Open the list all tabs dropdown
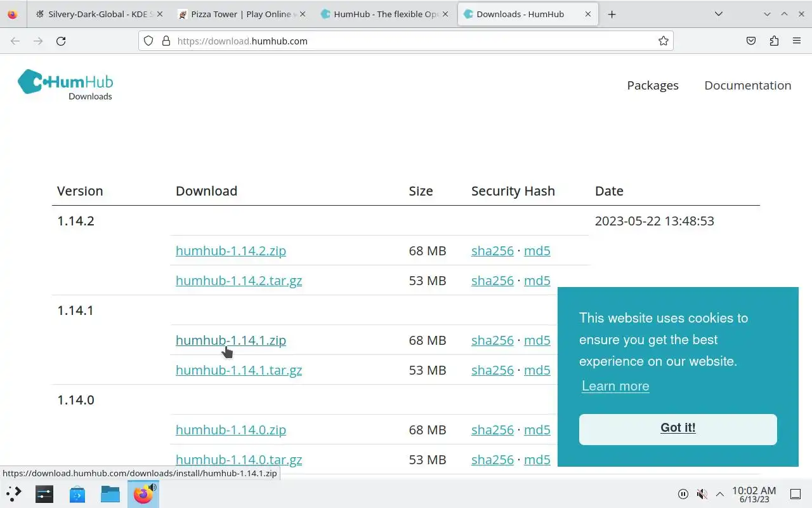Image resolution: width=812 pixels, height=508 pixels. 718,14
